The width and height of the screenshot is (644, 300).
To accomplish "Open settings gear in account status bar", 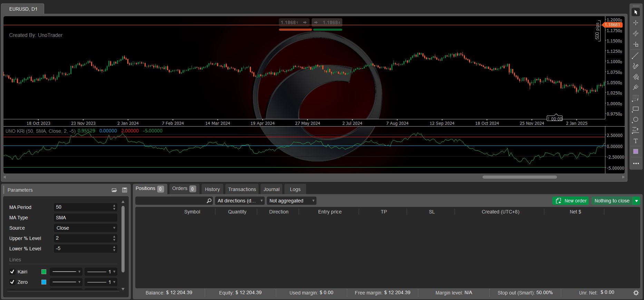I will point(636,293).
